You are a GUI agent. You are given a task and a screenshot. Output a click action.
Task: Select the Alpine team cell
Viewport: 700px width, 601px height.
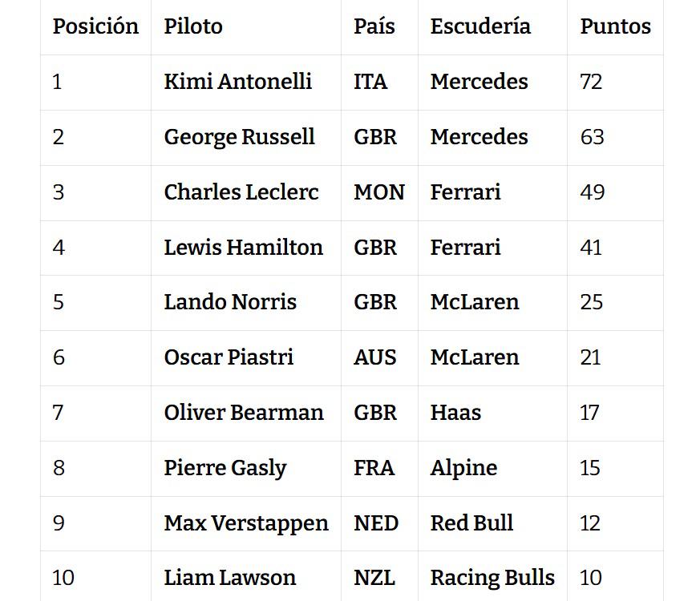[x=463, y=468]
